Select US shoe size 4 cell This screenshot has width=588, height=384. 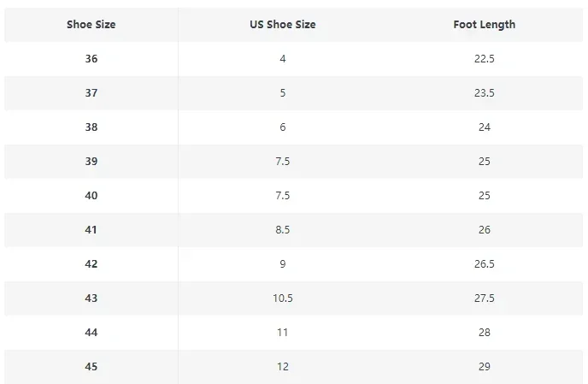(x=282, y=59)
